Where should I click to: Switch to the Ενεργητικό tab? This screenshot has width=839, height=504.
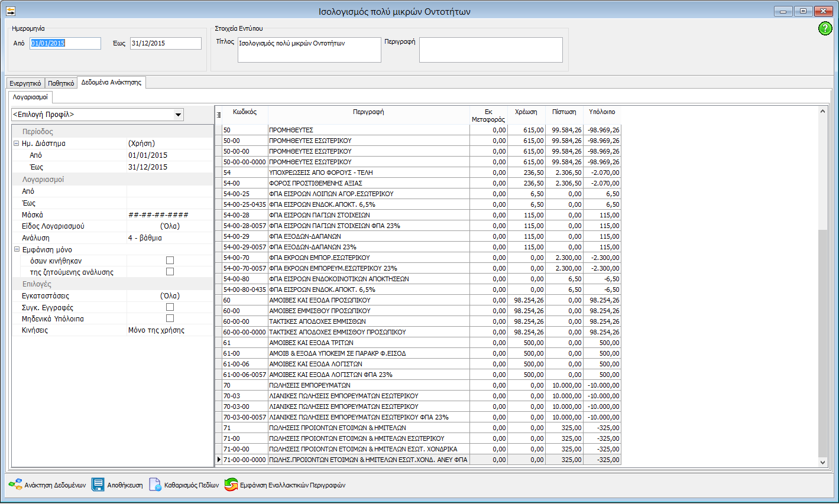[x=25, y=83]
